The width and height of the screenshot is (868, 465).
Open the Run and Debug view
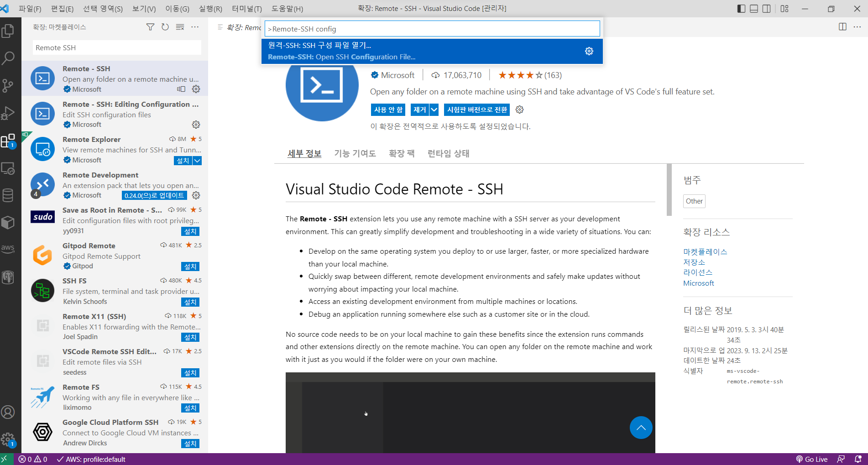click(x=8, y=113)
